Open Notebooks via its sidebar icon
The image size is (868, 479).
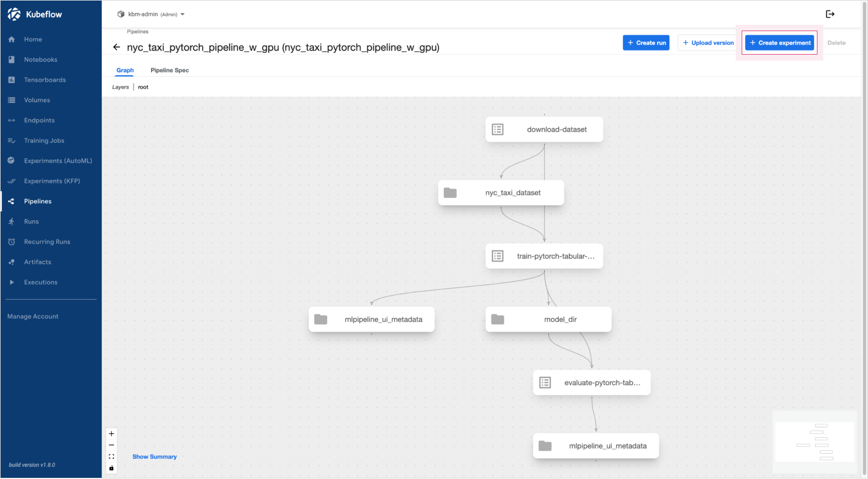pyautogui.click(x=11, y=59)
